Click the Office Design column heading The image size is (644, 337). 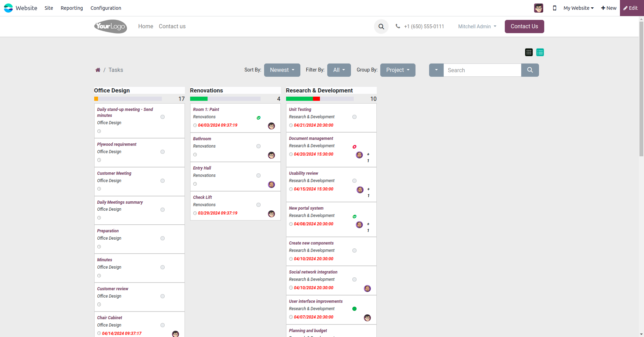[112, 90]
